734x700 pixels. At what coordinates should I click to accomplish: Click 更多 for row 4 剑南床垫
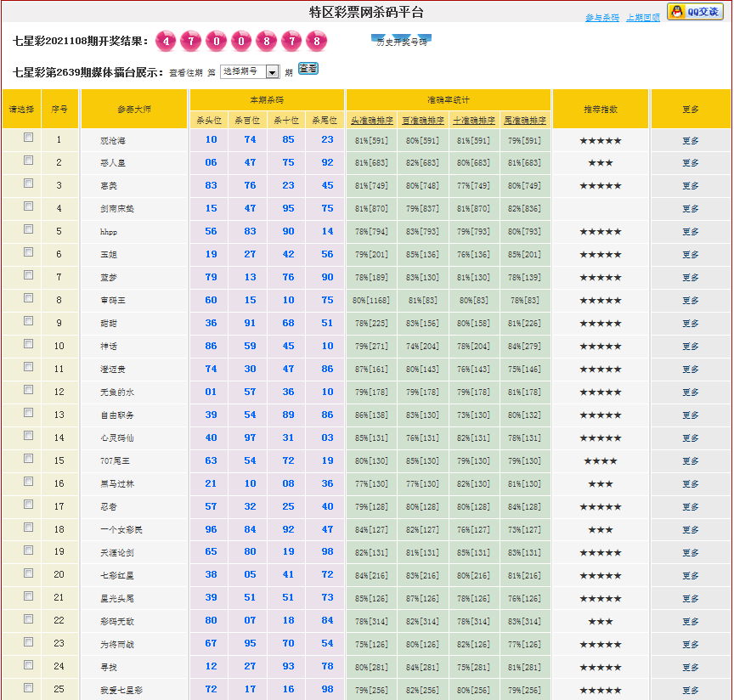click(x=690, y=209)
